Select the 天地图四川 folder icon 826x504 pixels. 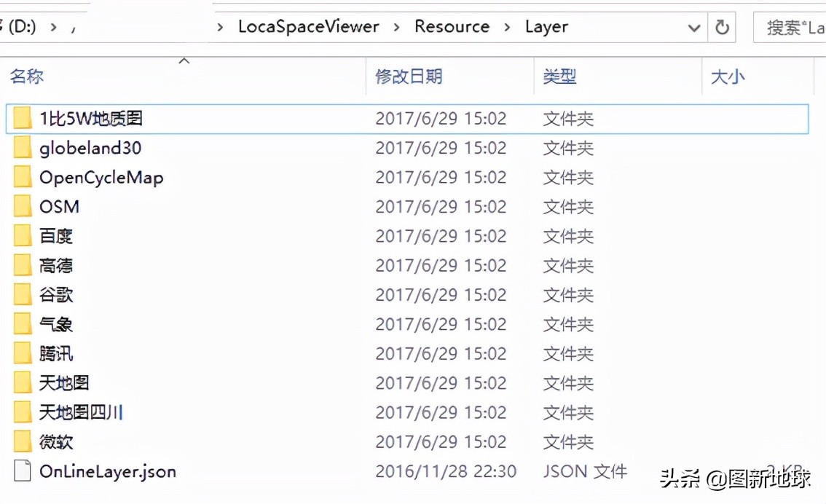tap(22, 412)
